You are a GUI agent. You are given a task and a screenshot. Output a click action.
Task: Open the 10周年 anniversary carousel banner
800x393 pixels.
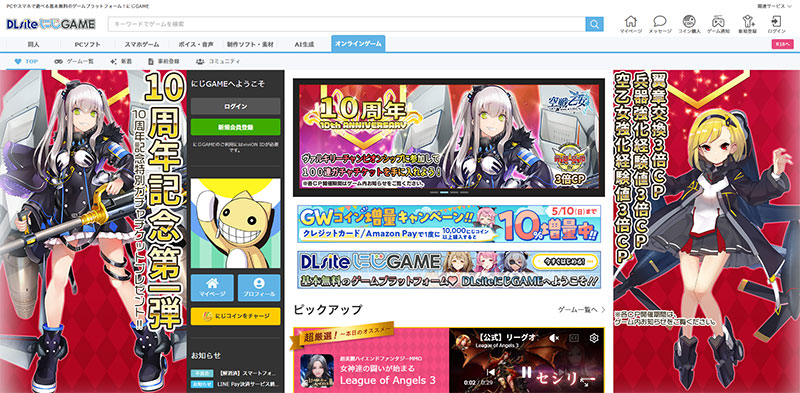tap(448, 136)
